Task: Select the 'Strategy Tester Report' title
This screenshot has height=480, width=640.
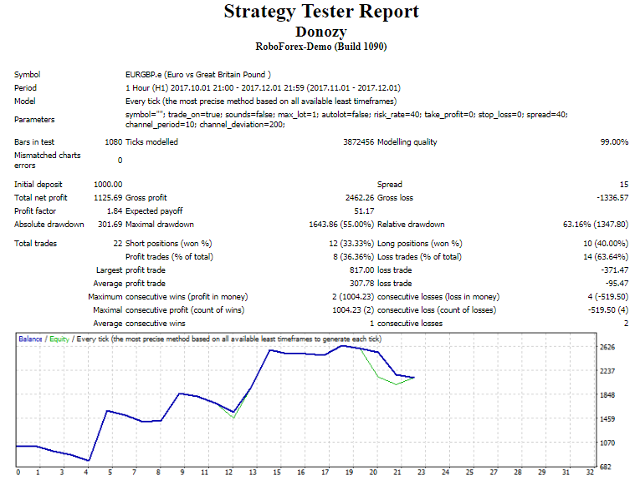Action: (x=321, y=12)
